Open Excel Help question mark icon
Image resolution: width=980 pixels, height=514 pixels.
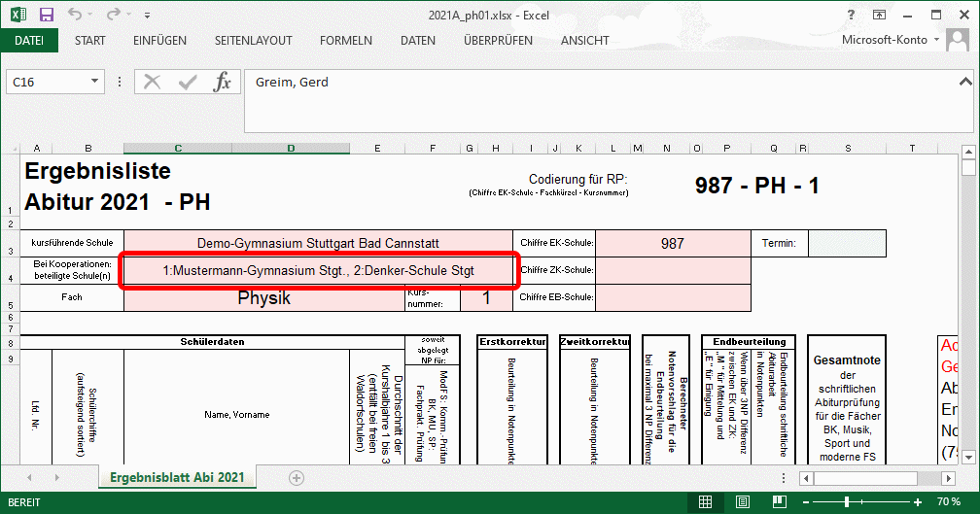(x=853, y=15)
